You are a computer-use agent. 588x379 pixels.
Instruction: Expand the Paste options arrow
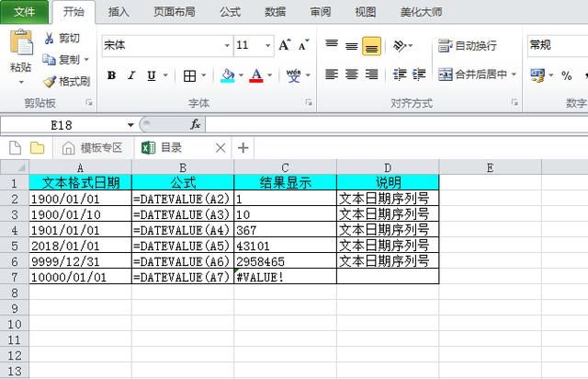21,82
